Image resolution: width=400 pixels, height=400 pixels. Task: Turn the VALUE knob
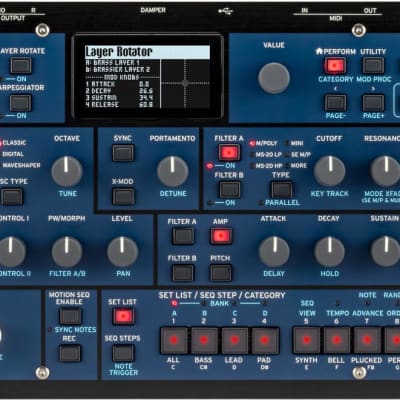coord(274,78)
